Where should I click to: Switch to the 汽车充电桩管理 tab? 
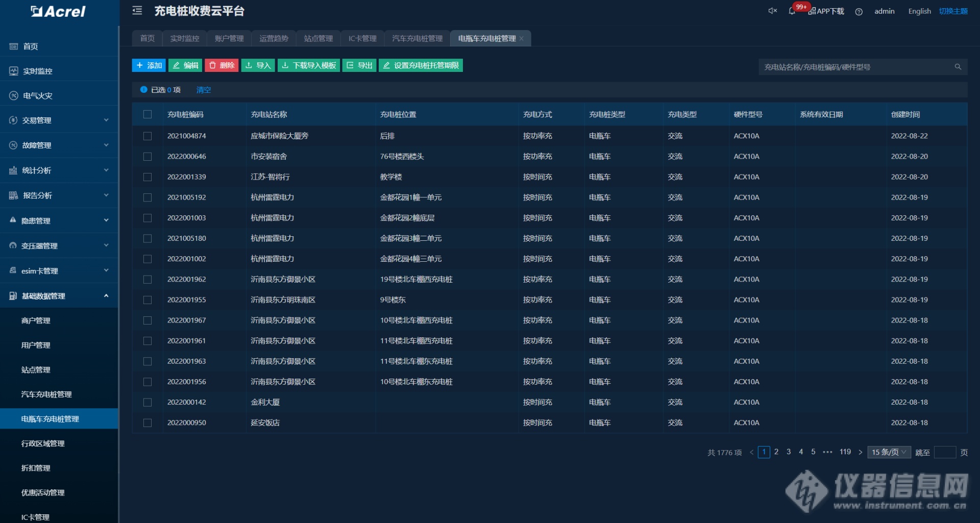click(x=417, y=38)
